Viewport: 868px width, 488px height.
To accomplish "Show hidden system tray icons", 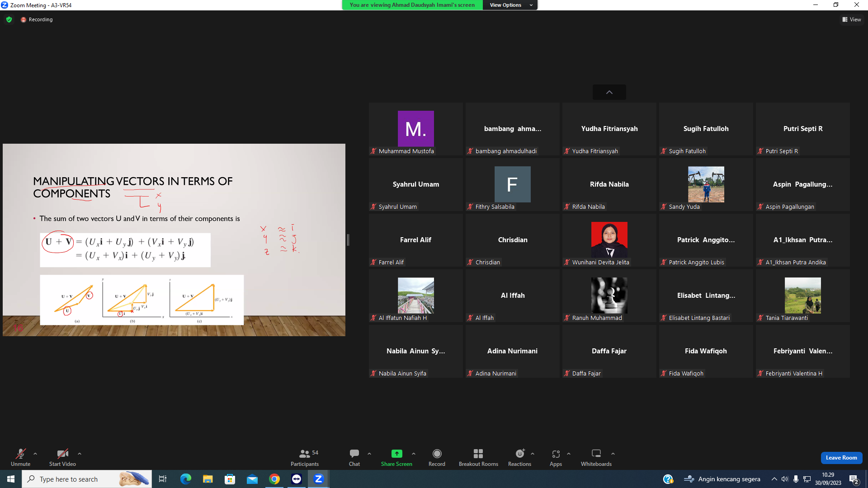I will click(774, 479).
